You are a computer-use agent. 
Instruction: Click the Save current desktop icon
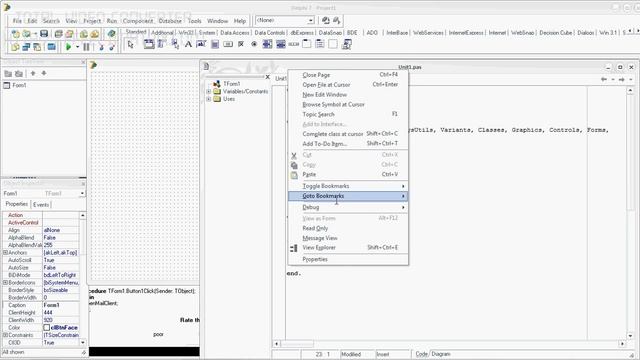point(326,20)
